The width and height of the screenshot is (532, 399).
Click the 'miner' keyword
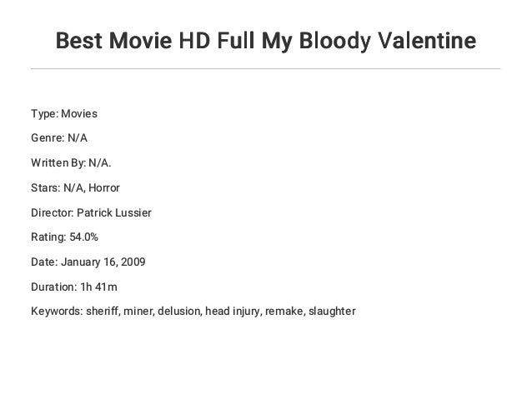pyautogui.click(x=138, y=312)
